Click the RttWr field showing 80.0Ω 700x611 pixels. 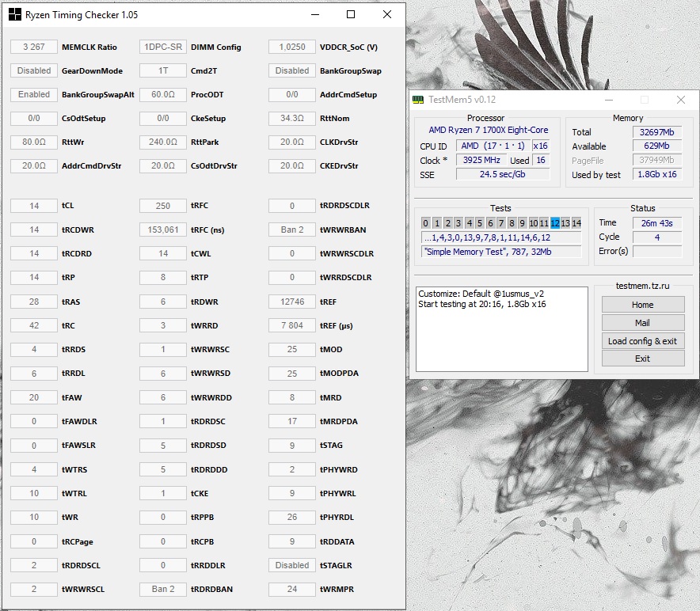coord(34,142)
